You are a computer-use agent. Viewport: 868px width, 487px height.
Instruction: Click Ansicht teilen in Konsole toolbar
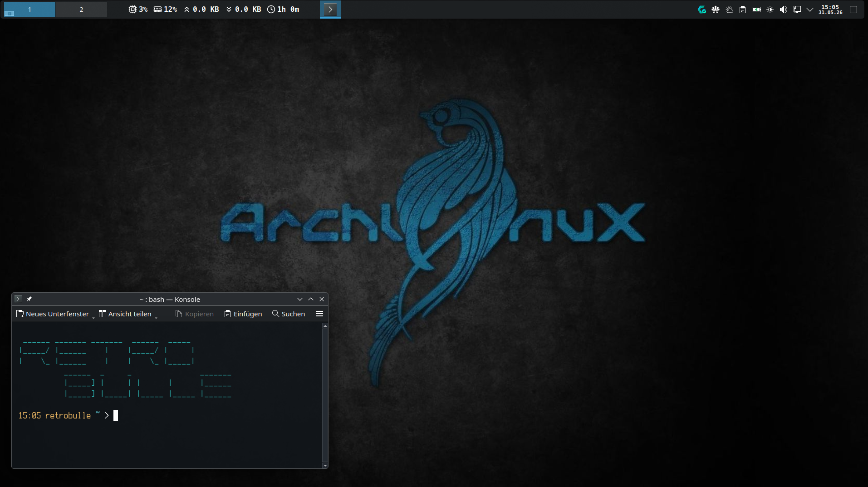point(125,314)
